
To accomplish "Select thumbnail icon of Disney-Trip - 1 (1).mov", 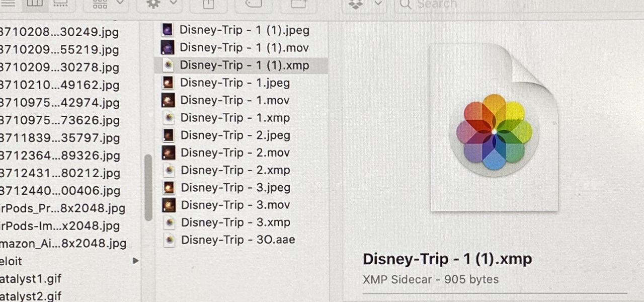I will (x=167, y=48).
